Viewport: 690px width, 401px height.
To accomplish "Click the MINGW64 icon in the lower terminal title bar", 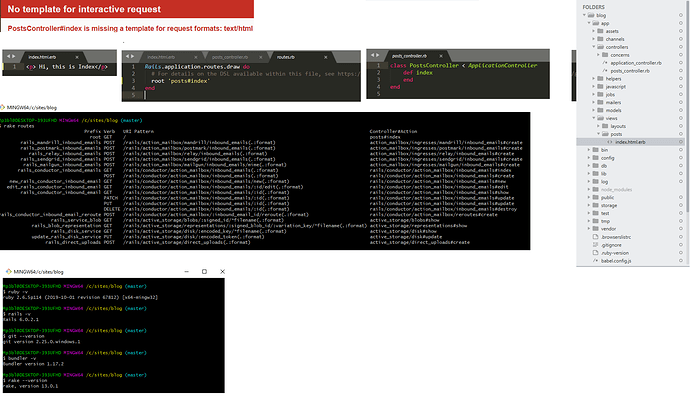I will pyautogui.click(x=8, y=272).
